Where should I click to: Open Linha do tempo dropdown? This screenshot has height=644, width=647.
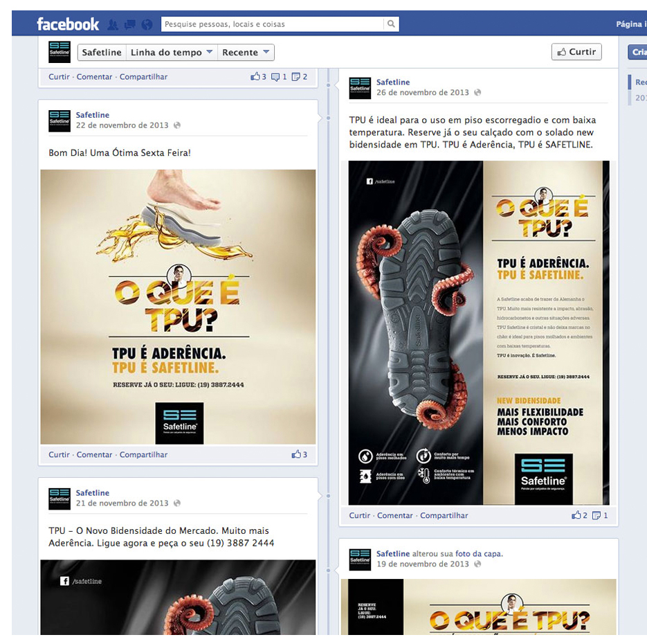click(x=172, y=53)
